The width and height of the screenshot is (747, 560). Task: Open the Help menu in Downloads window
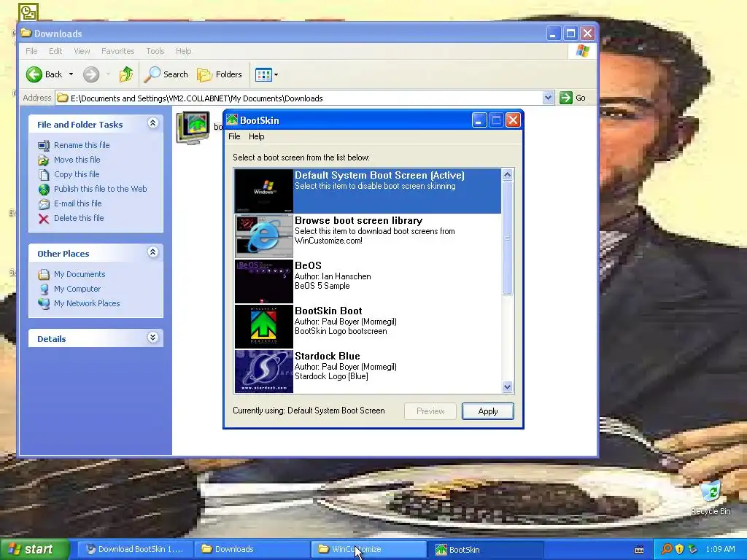(x=183, y=51)
